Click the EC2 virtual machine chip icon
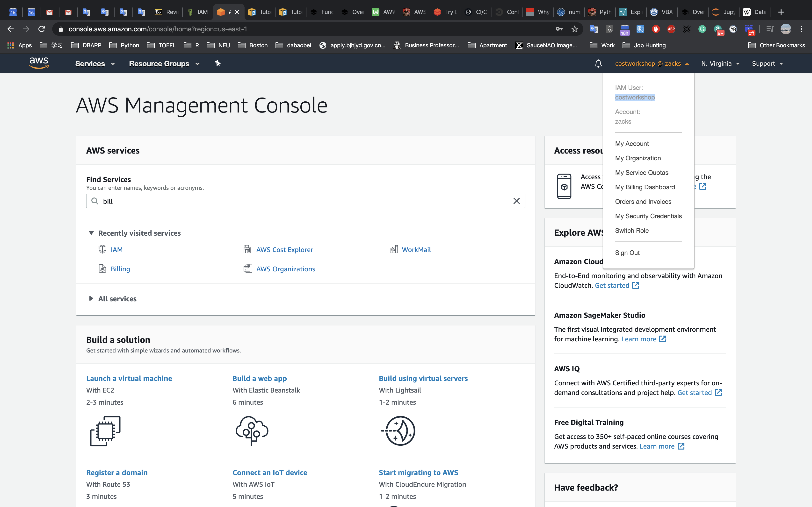 [105, 431]
